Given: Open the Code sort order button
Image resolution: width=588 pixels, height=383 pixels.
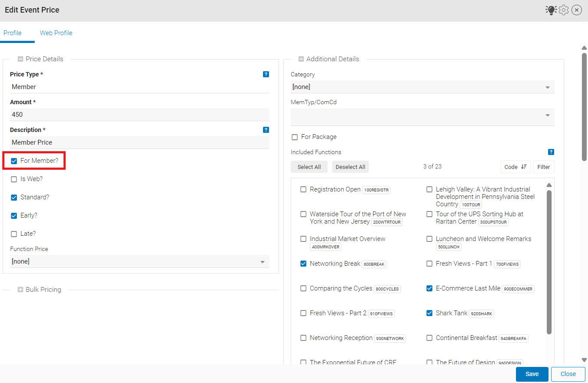Looking at the screenshot, I should pos(515,167).
